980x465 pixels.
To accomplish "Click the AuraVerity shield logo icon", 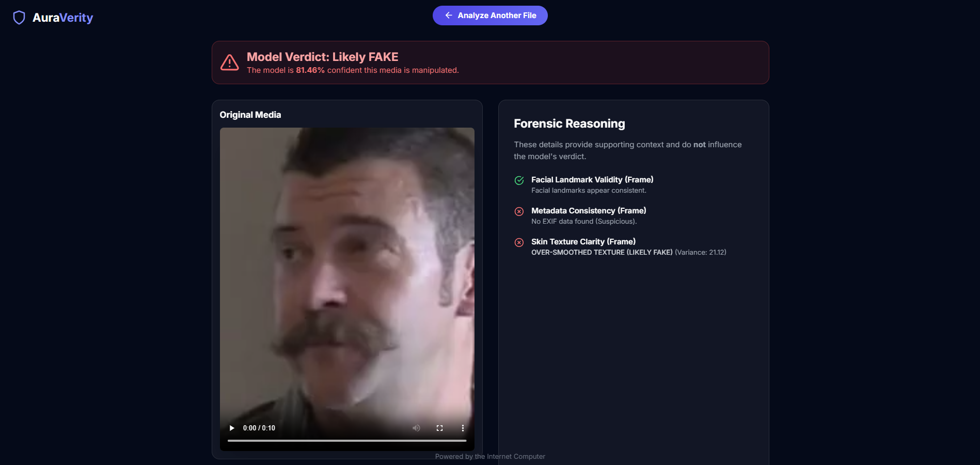I will point(19,17).
